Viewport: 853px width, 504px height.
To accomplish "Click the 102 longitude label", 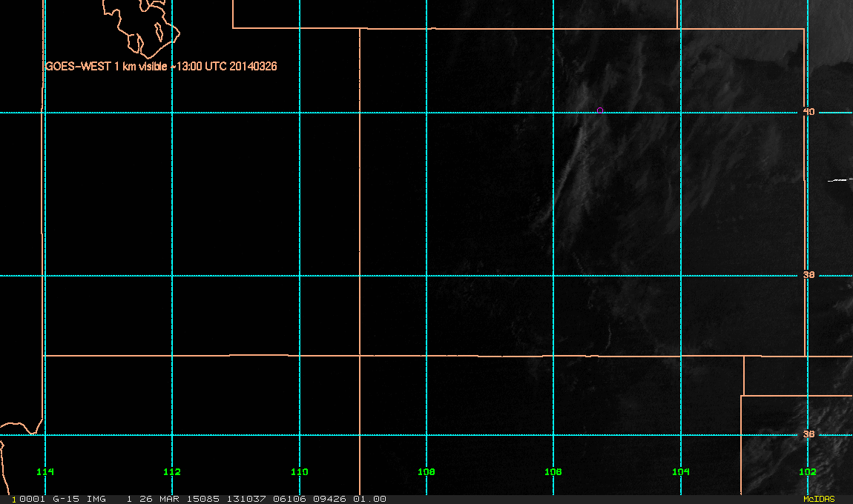I will click(x=807, y=471).
